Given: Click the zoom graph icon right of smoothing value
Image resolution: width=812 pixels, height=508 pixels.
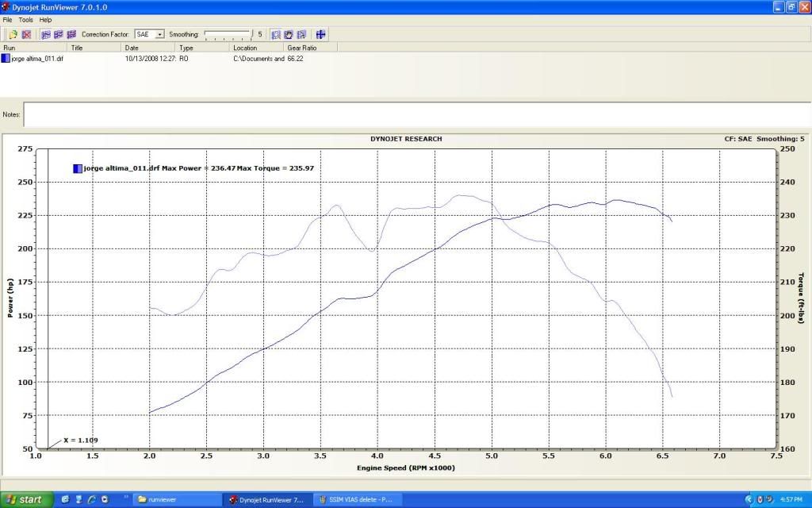Looking at the screenshot, I should [276, 35].
